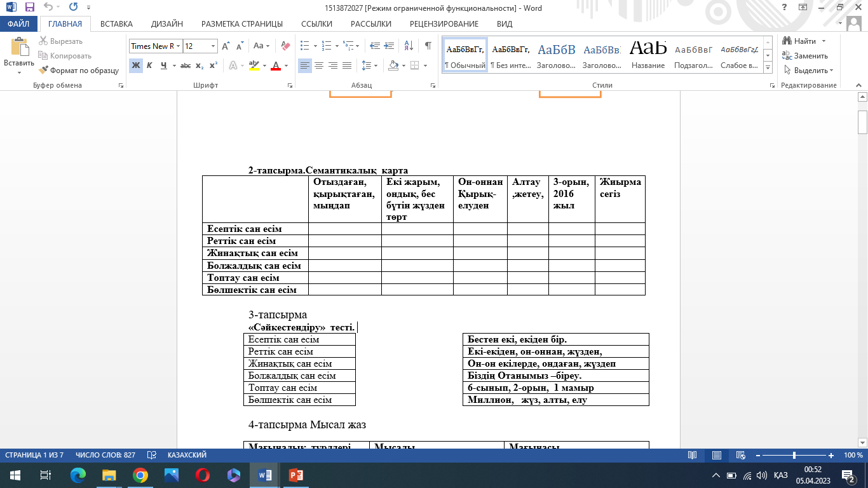
Task: Apply the red font color
Action: click(x=275, y=65)
